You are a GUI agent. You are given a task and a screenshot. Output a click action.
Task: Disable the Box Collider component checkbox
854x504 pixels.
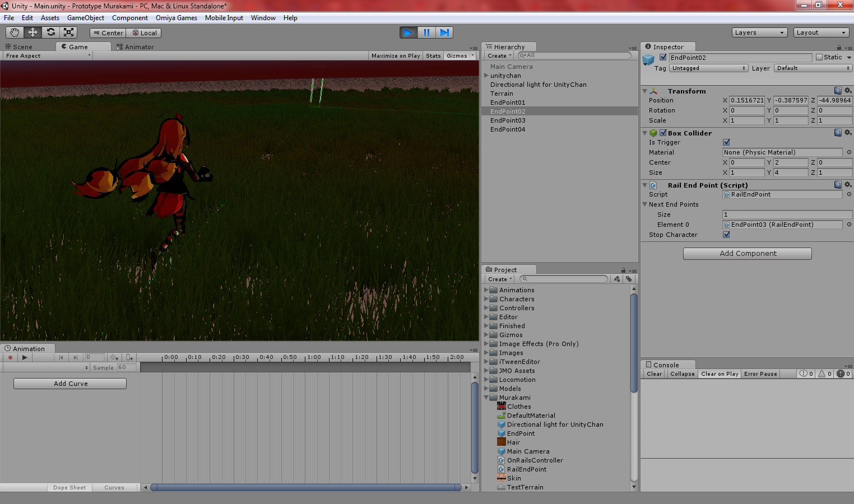tap(663, 133)
